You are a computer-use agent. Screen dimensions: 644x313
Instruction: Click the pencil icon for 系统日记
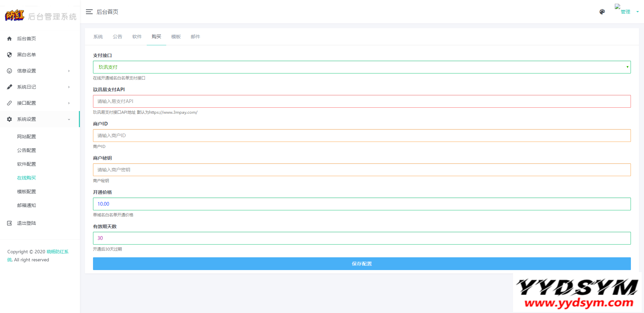(9, 87)
